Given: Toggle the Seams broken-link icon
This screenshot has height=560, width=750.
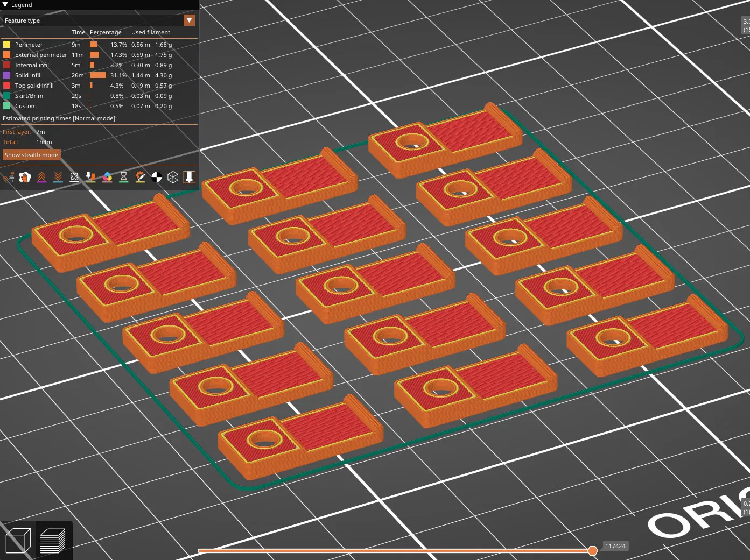Looking at the screenshot, I should pyautogui.click(x=74, y=177).
